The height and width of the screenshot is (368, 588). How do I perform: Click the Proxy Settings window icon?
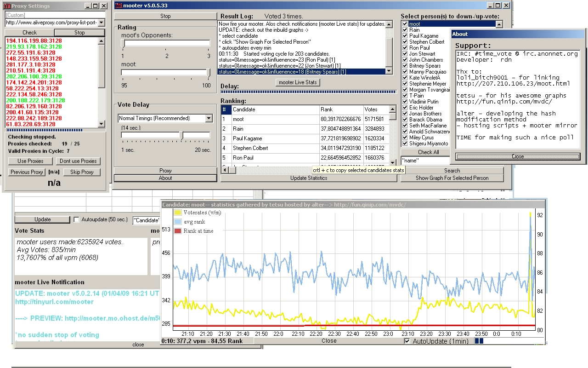pos(7,6)
